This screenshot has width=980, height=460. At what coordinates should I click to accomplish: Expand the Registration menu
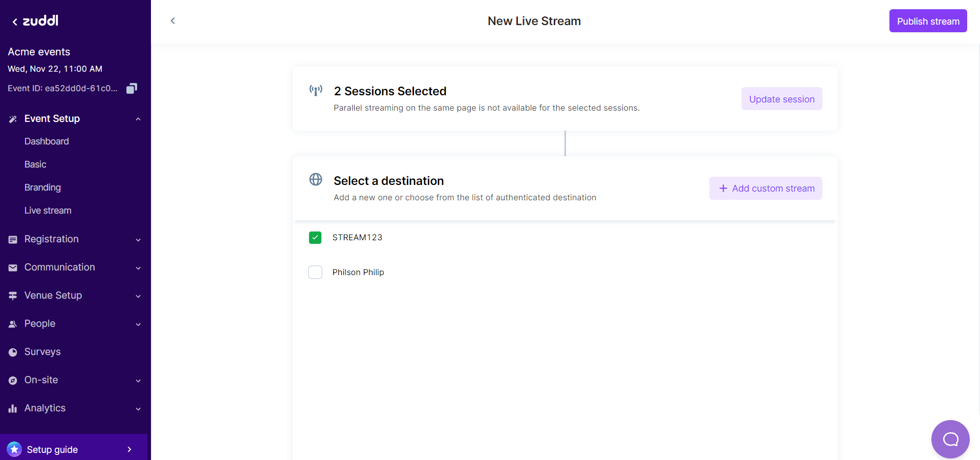coord(138,240)
